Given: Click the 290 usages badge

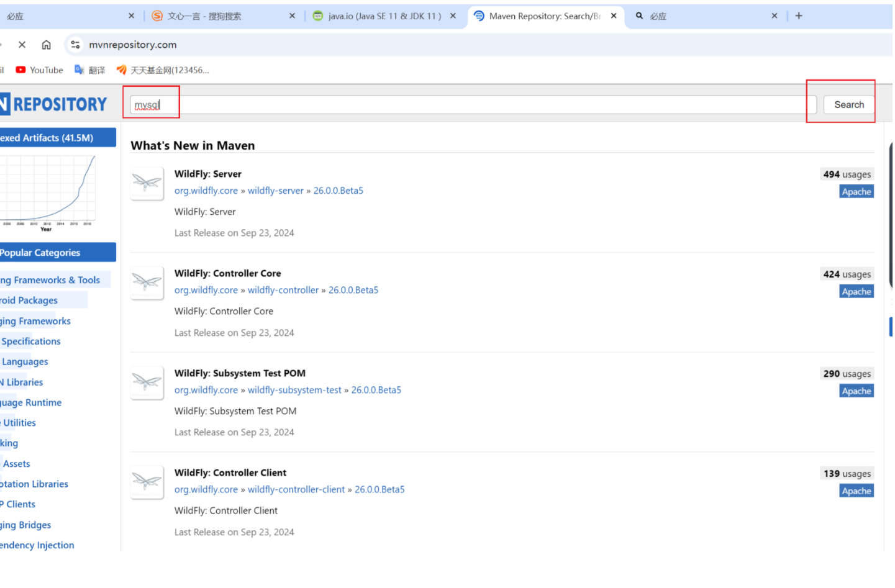Looking at the screenshot, I should coord(847,374).
